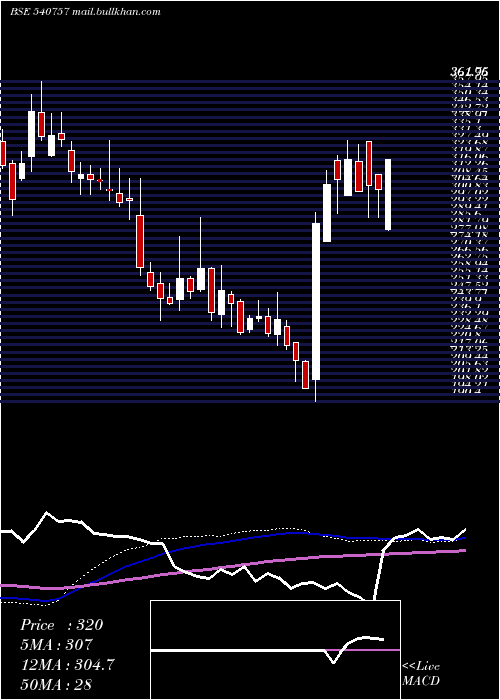The width and height of the screenshot is (500, 700).
Task: Click the last white candlestick on chart
Action: click(388, 194)
